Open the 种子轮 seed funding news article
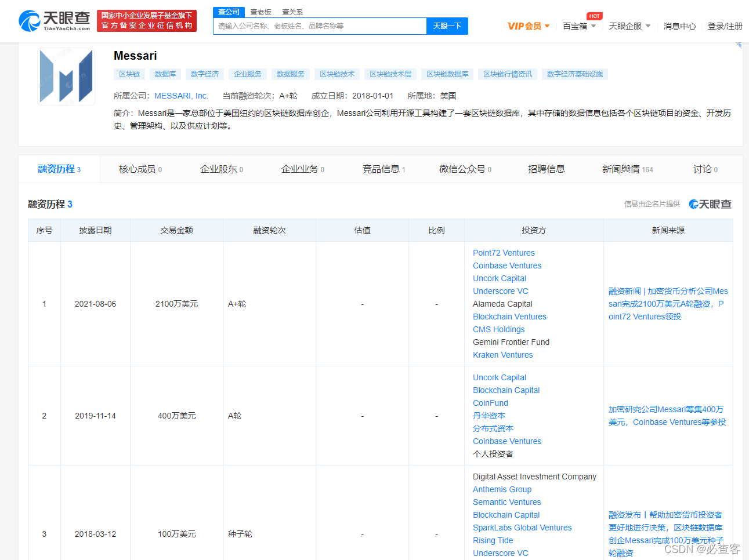The image size is (749, 560). 666,534
